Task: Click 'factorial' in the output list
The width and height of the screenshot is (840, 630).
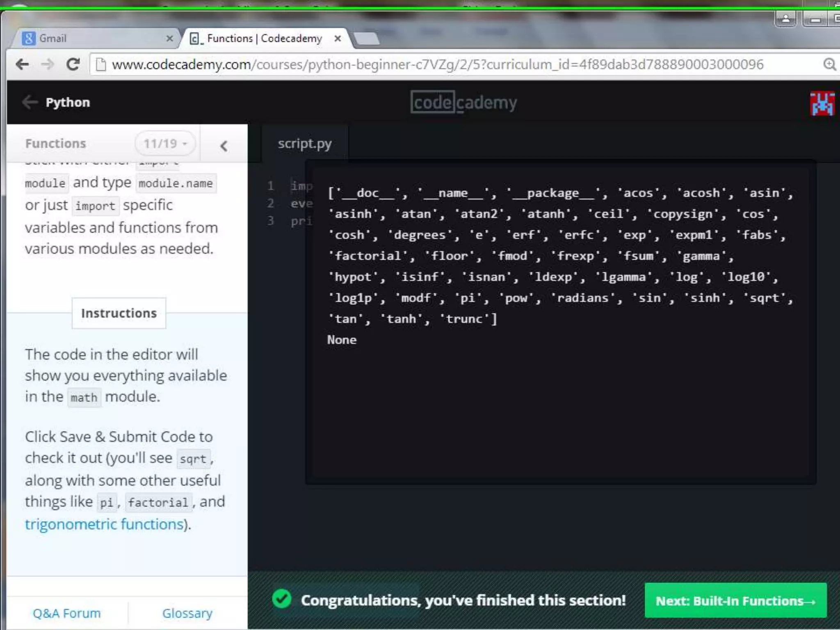Action: [x=368, y=256]
